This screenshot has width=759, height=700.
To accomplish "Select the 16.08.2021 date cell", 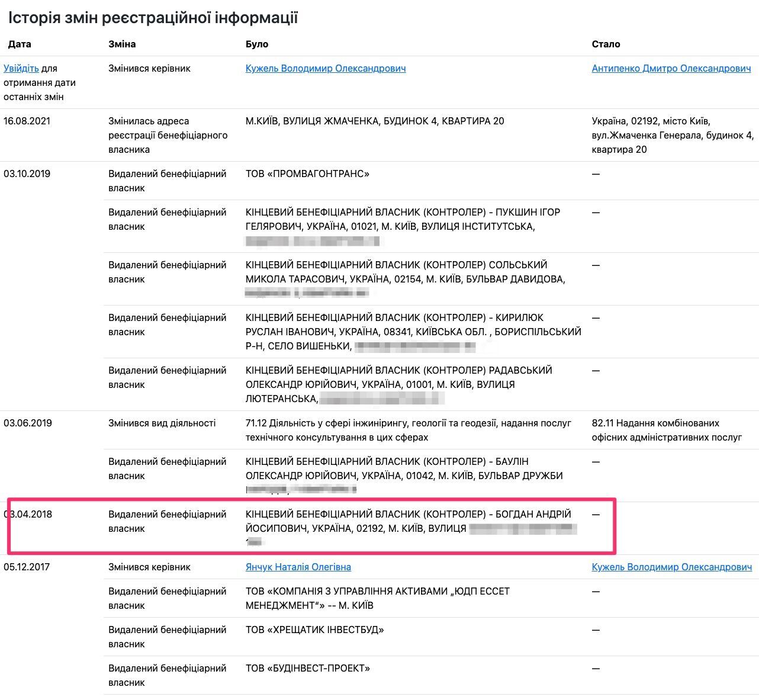I will (x=27, y=121).
